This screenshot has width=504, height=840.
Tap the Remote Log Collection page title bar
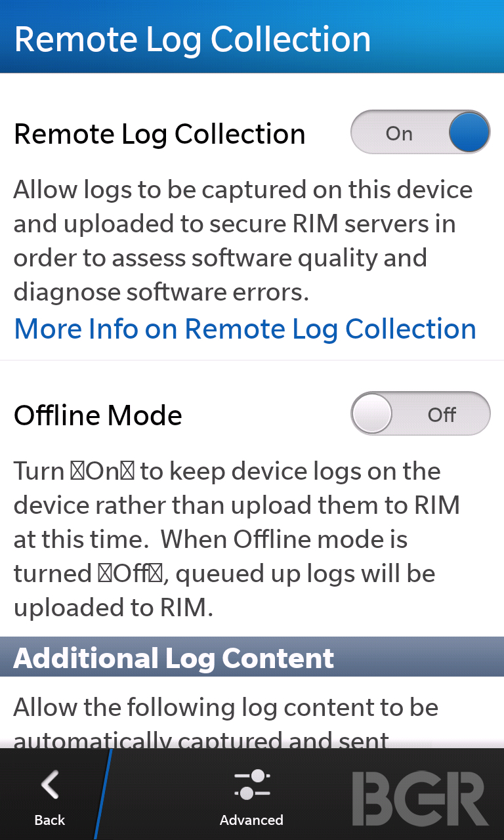point(252,37)
